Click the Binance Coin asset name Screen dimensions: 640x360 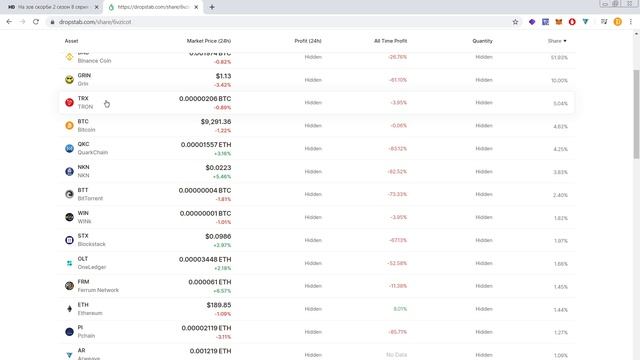94,60
